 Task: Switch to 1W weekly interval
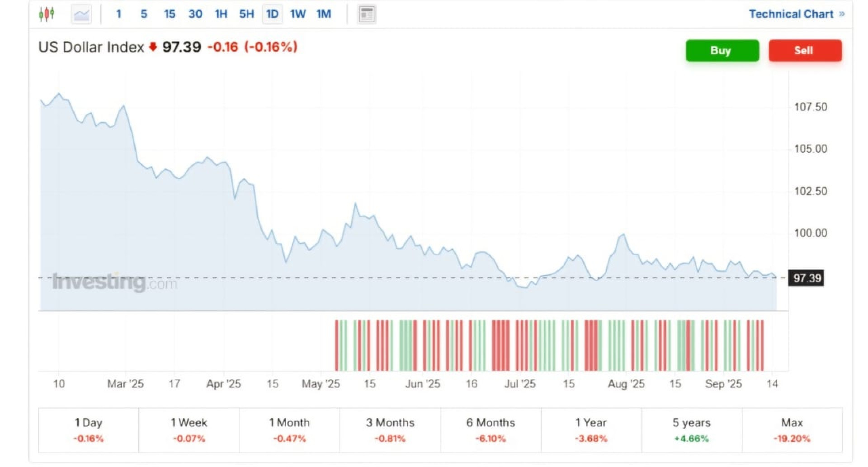[298, 14]
